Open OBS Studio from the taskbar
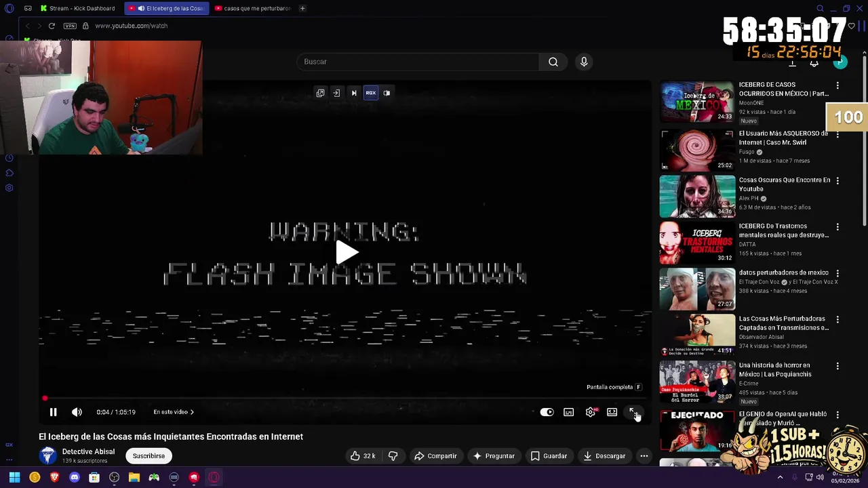The image size is (868, 488). [114, 477]
